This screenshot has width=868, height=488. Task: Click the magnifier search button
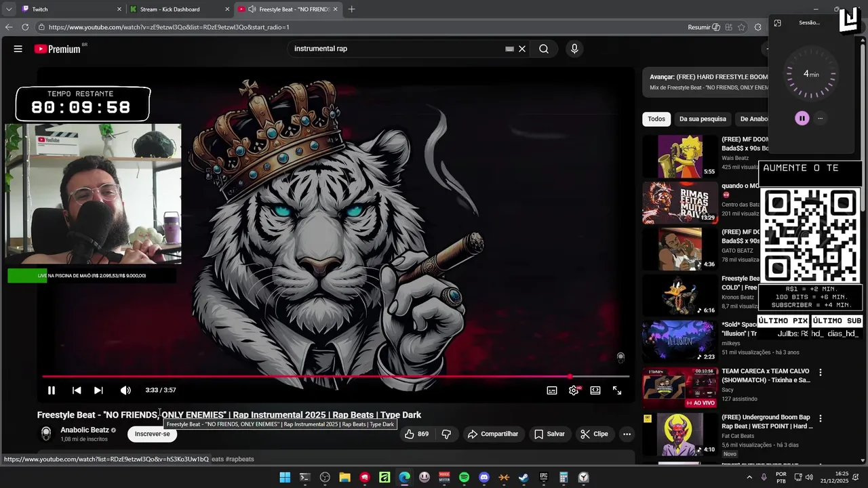pos(544,49)
